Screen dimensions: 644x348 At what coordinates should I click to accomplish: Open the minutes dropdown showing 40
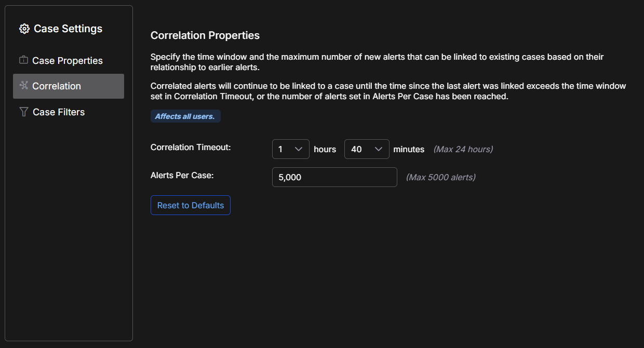(x=367, y=149)
